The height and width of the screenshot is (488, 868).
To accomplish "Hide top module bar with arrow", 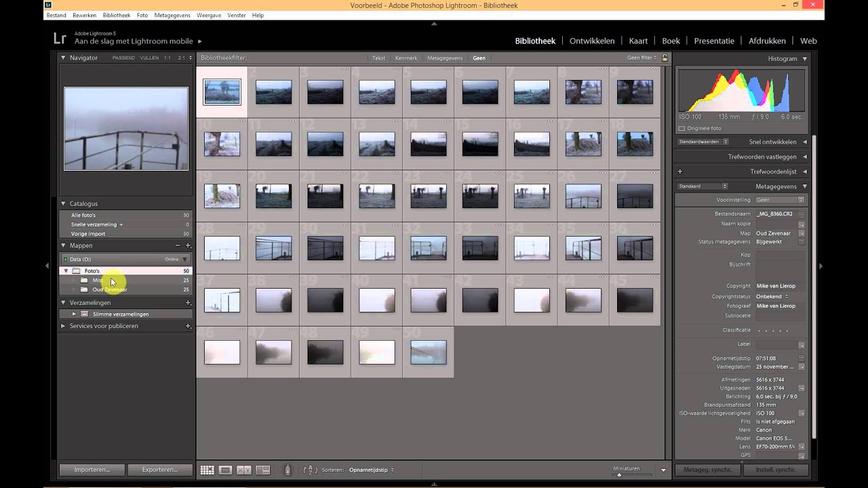I will 434,24.
